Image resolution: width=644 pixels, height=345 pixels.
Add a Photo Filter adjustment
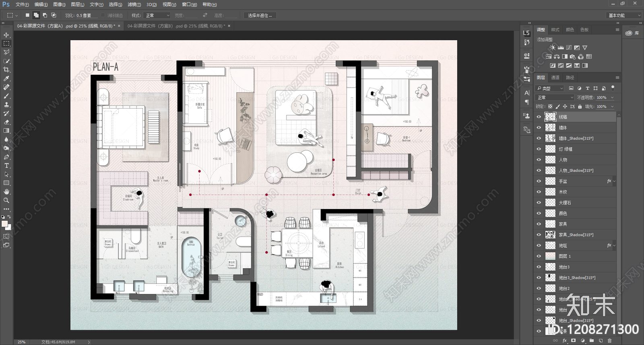(x=573, y=57)
